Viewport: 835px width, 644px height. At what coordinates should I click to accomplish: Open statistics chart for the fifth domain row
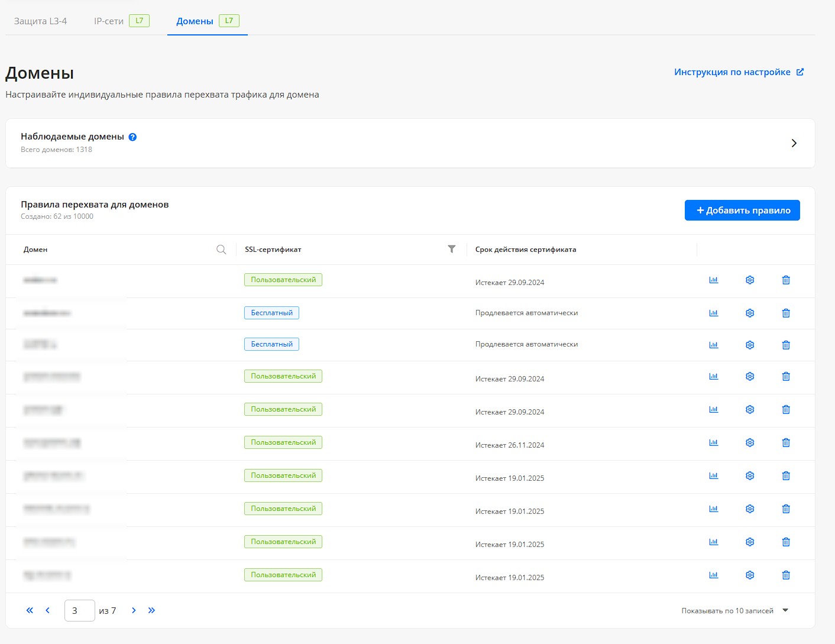pyautogui.click(x=714, y=409)
